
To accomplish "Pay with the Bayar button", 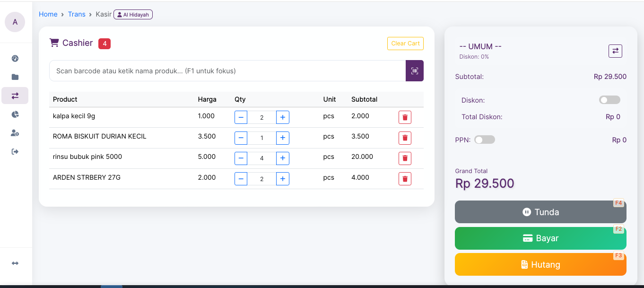I will (x=540, y=238).
